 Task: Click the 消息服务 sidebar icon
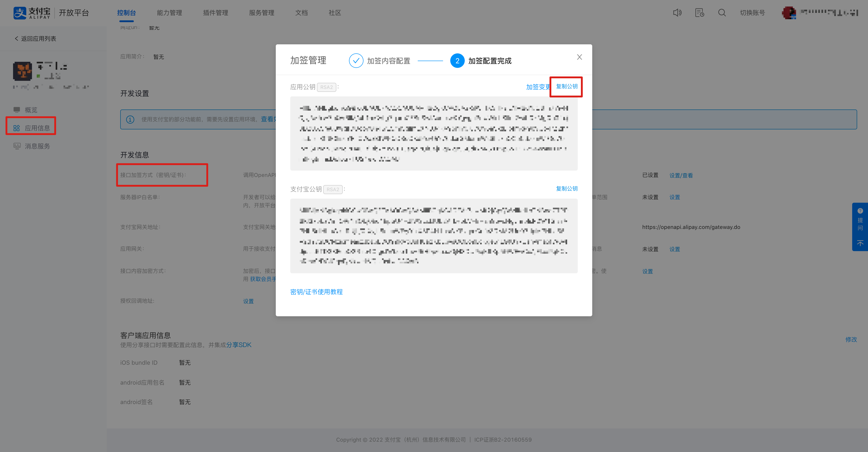[17, 146]
